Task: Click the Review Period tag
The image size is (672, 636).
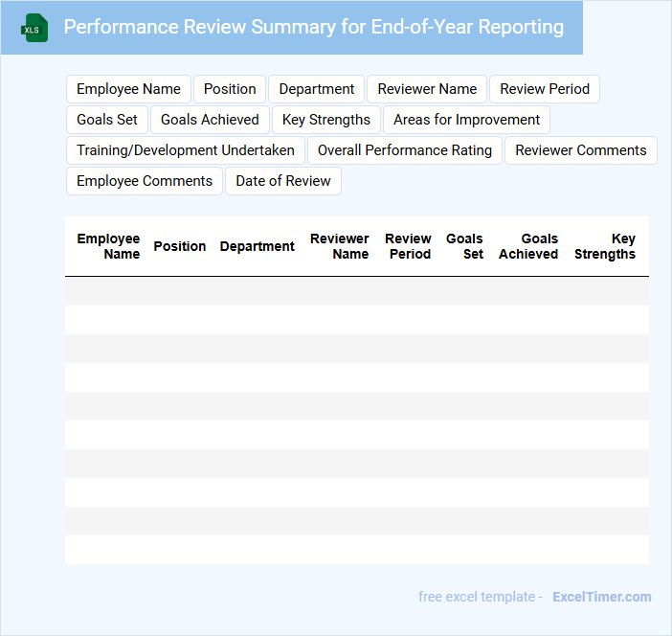Action: click(x=545, y=89)
